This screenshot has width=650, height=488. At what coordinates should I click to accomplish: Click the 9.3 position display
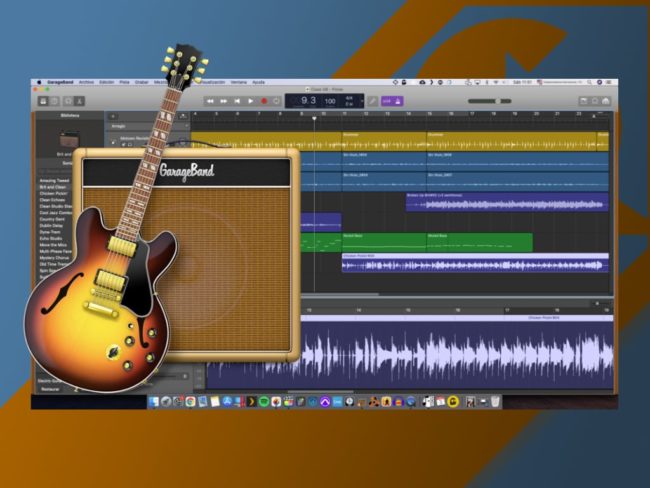(308, 100)
